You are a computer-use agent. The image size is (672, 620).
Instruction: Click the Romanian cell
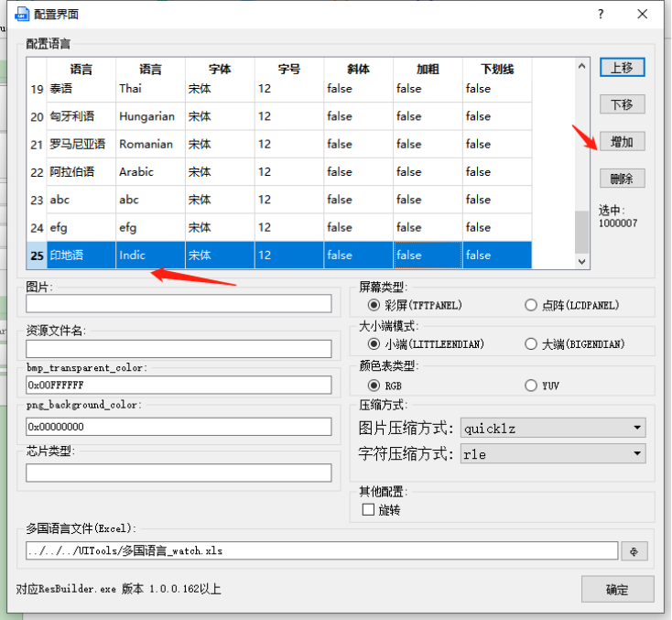150,144
